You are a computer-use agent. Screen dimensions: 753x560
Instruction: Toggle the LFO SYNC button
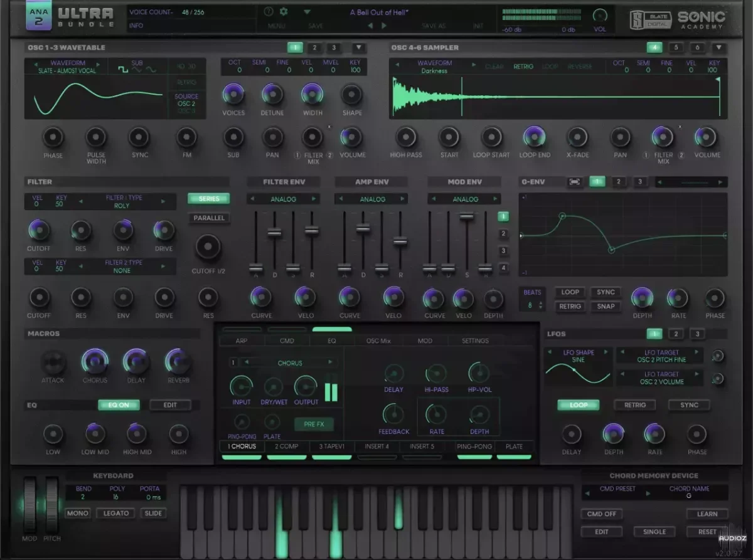(689, 405)
